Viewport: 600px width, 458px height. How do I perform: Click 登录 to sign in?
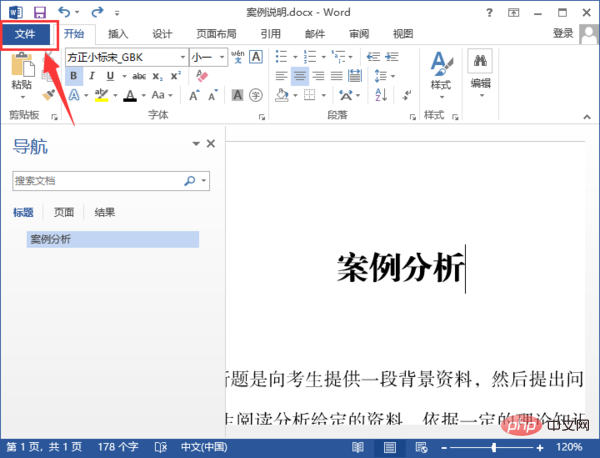point(562,33)
